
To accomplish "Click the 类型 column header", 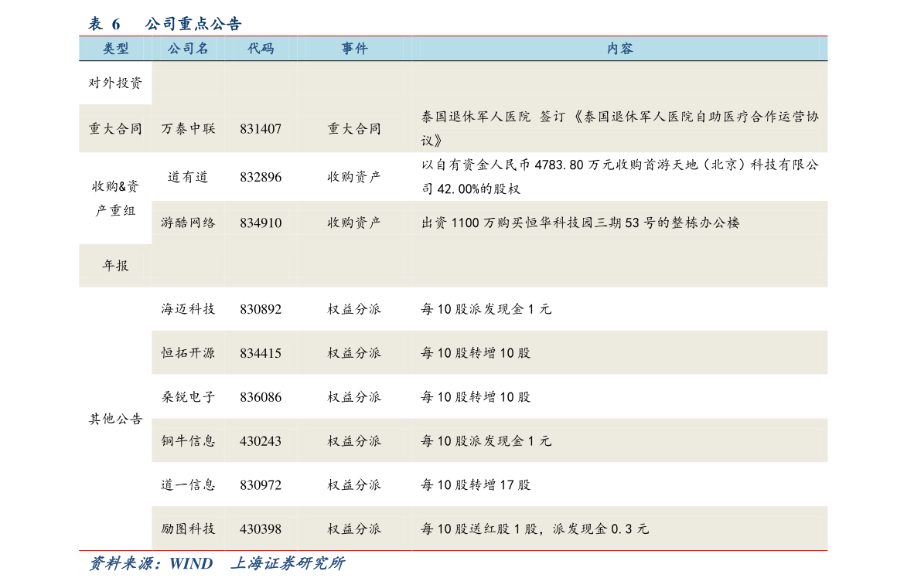I will click(116, 49).
